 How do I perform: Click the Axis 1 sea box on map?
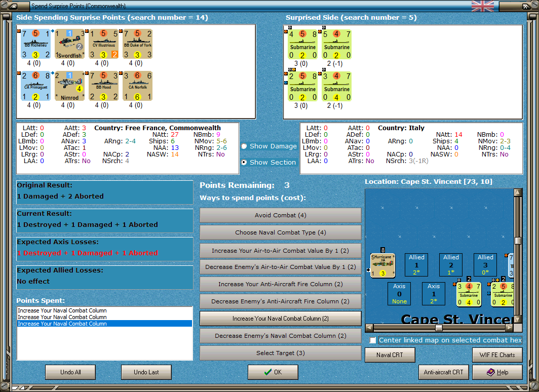coord(434,294)
